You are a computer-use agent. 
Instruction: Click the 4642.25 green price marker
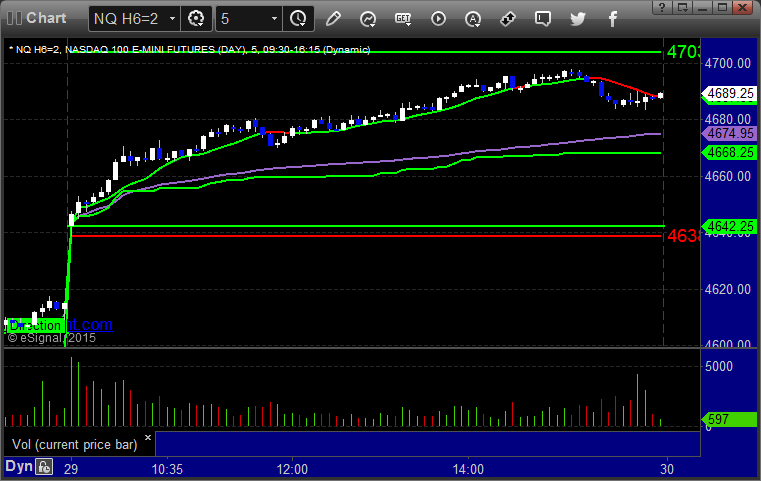(x=730, y=226)
